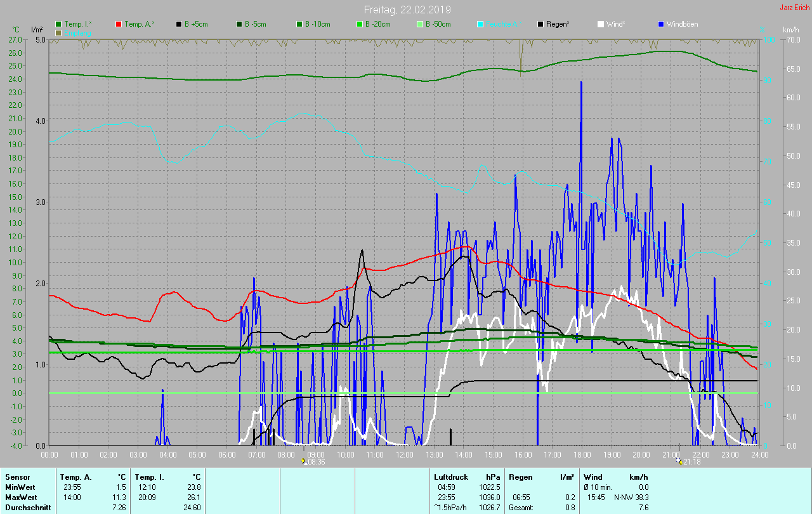The width and height of the screenshot is (812, 514).
Task: Click the chart title Freitag, 22.02.2019
Action: (407, 10)
